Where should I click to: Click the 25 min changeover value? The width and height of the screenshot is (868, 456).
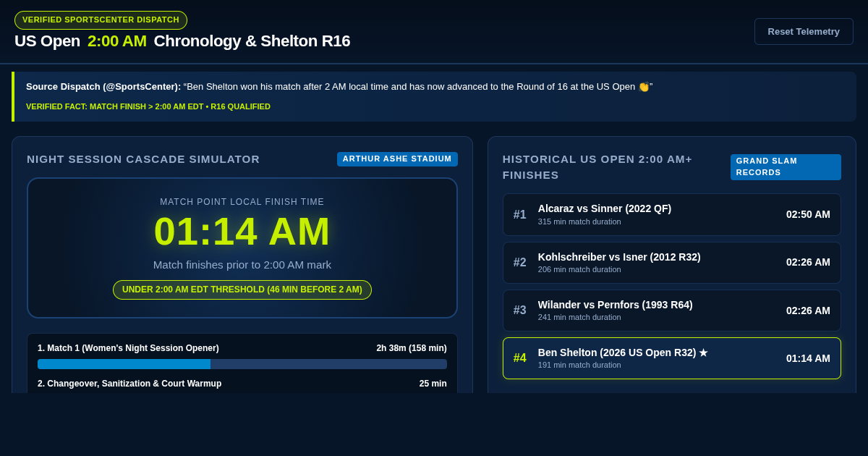tap(433, 384)
